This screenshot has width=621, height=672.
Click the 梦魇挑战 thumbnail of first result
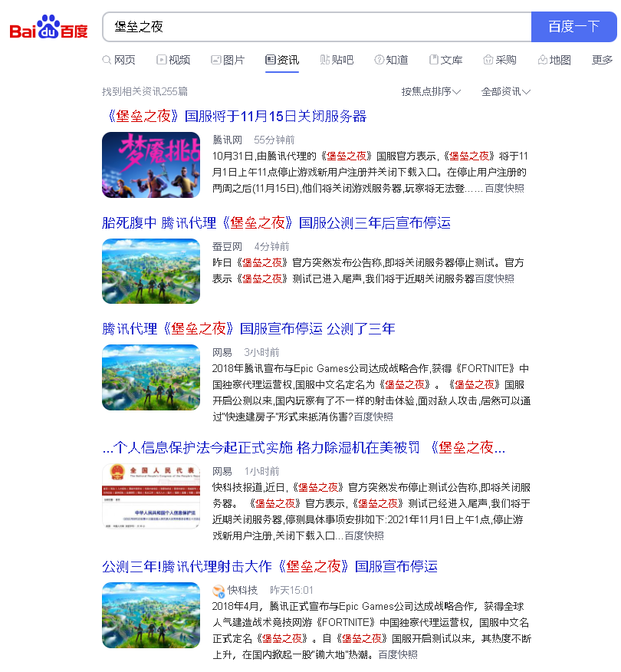151,165
